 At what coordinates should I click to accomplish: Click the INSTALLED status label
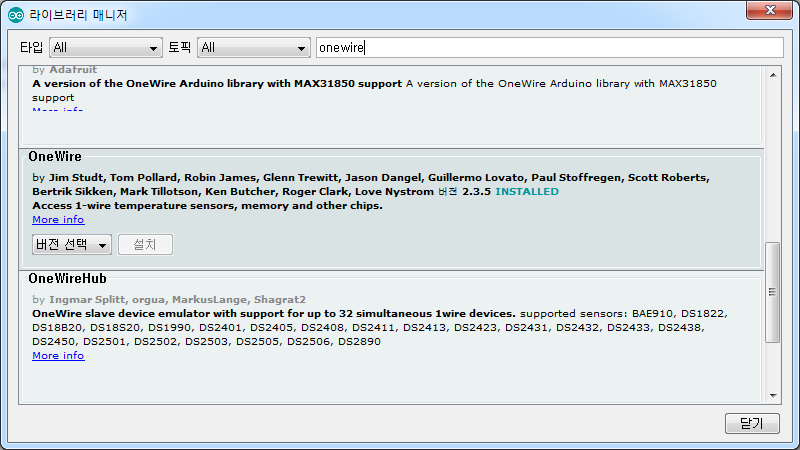point(527,192)
